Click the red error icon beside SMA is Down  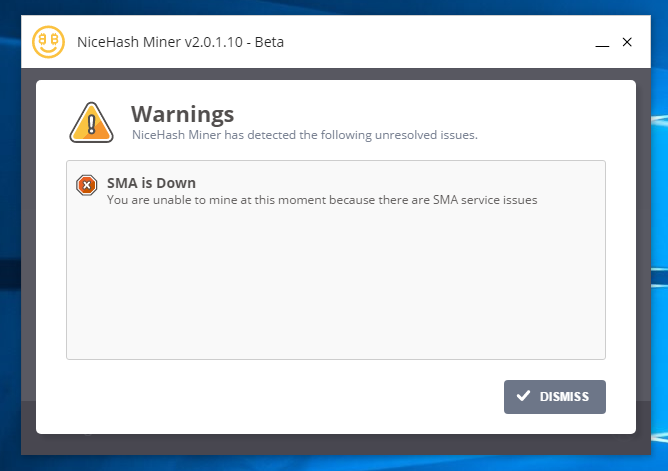[x=86, y=185]
